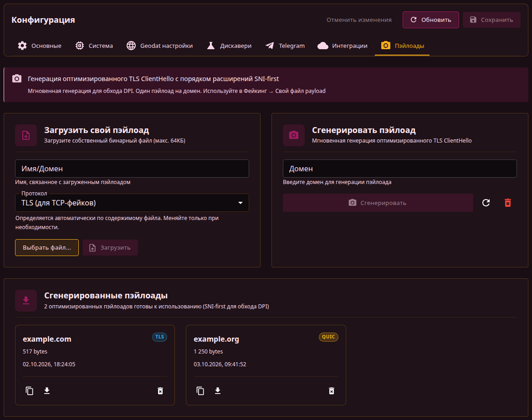
Task: Expand TLS (для TCP-фейков) arrow
Action: point(240,203)
